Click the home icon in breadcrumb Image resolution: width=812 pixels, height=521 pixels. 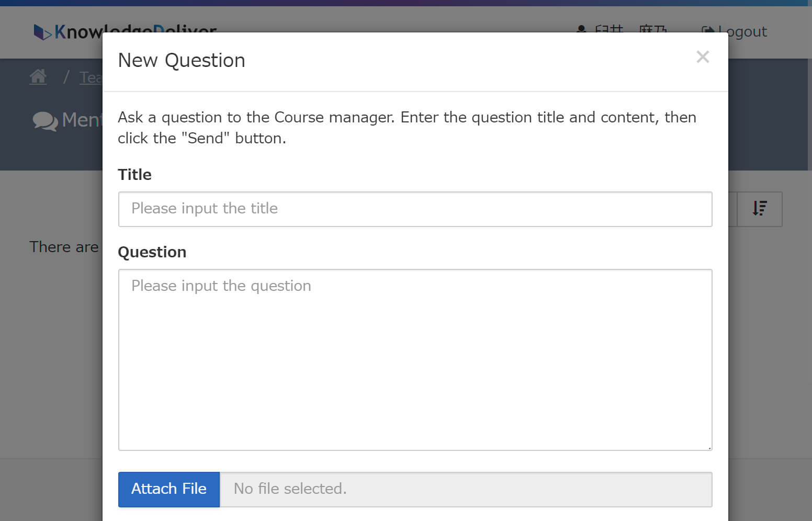point(38,77)
